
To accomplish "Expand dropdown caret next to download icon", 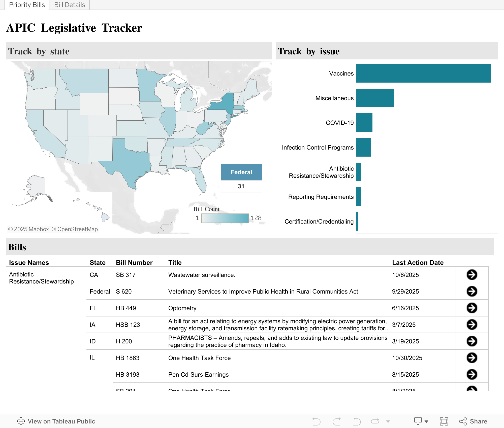I will click(x=426, y=421).
